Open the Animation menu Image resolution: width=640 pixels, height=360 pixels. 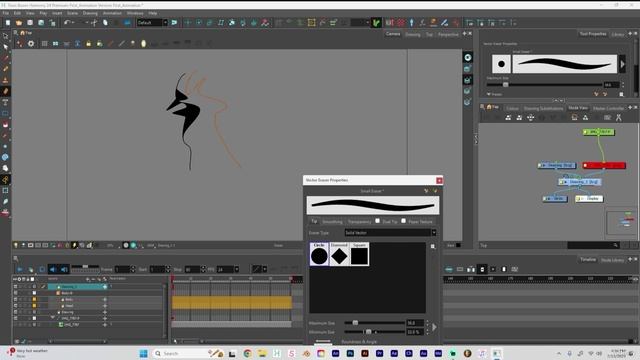(112, 13)
